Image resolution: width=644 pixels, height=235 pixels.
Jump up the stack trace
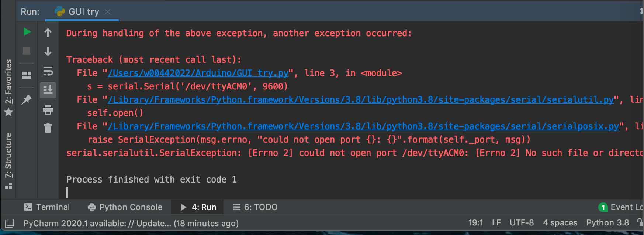pyautogui.click(x=48, y=33)
